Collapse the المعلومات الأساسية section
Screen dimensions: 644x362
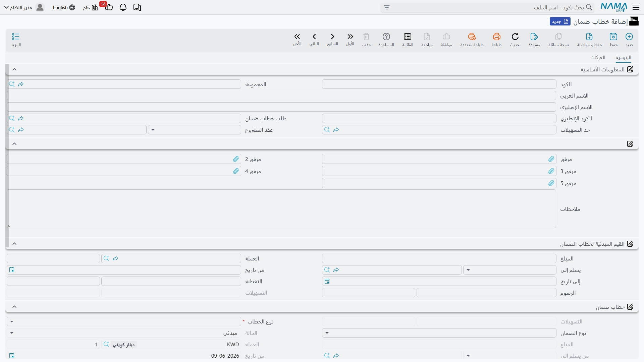(x=14, y=69)
